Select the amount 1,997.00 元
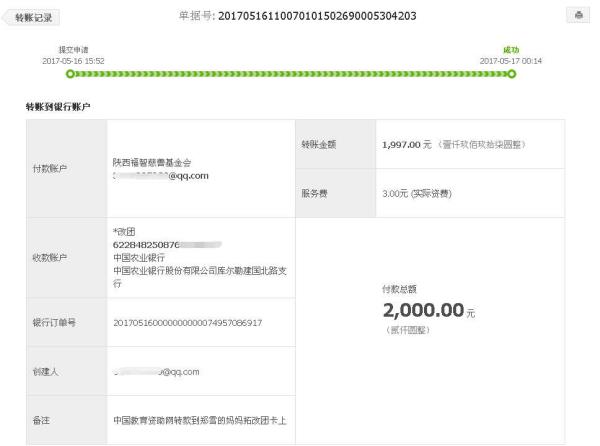Image resolution: width=600 pixels, height=446 pixels. [x=407, y=145]
